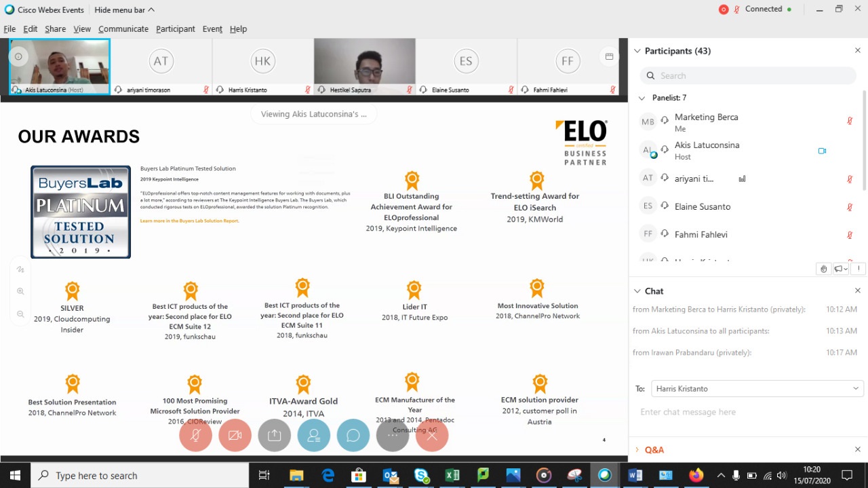This screenshot has height=488, width=868.
Task: Open the Event menu
Action: click(212, 29)
